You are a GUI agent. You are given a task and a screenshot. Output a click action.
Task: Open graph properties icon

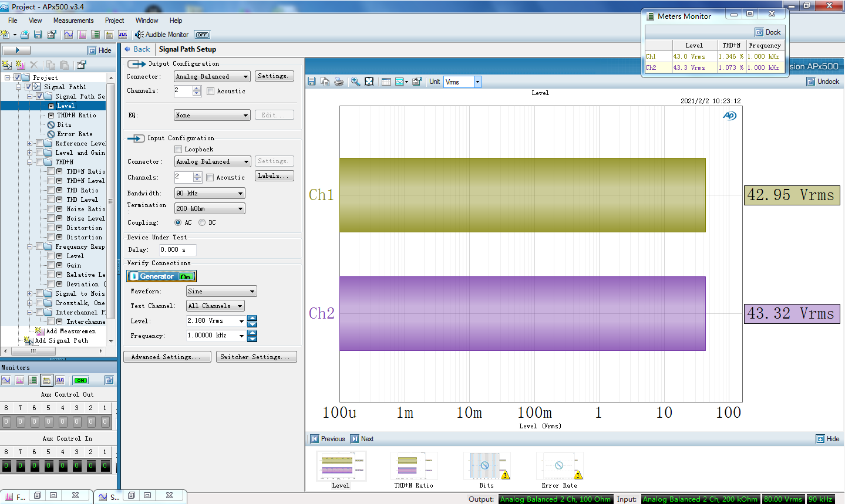tap(416, 82)
